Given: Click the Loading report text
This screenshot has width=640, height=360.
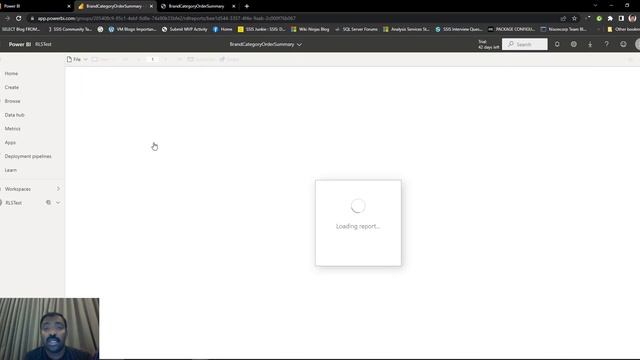Looking at the screenshot, I should tap(358, 227).
